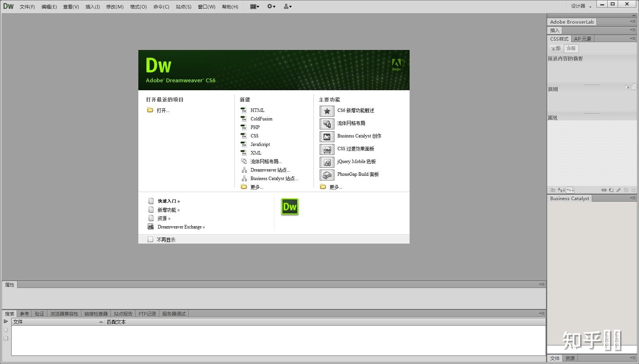
Task: Click the 流体网格布局... new document icon
Action: click(244, 161)
